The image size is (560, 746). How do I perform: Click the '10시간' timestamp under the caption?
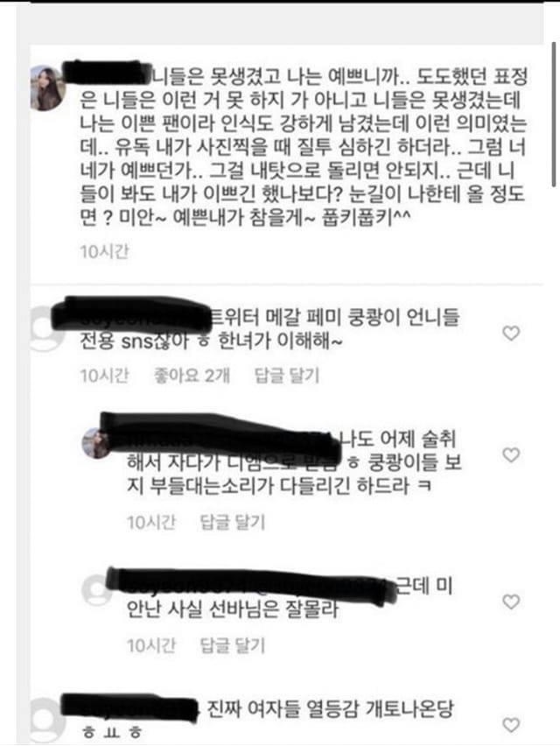[x=104, y=251]
